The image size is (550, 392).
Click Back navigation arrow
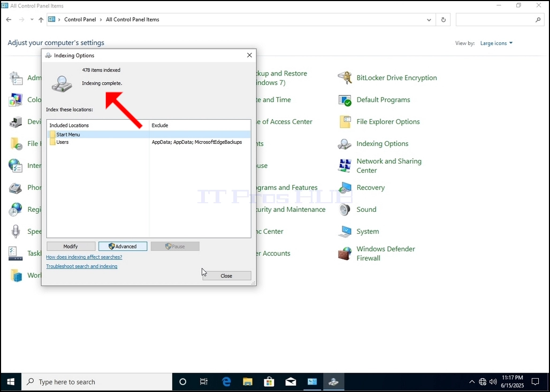pos(9,20)
